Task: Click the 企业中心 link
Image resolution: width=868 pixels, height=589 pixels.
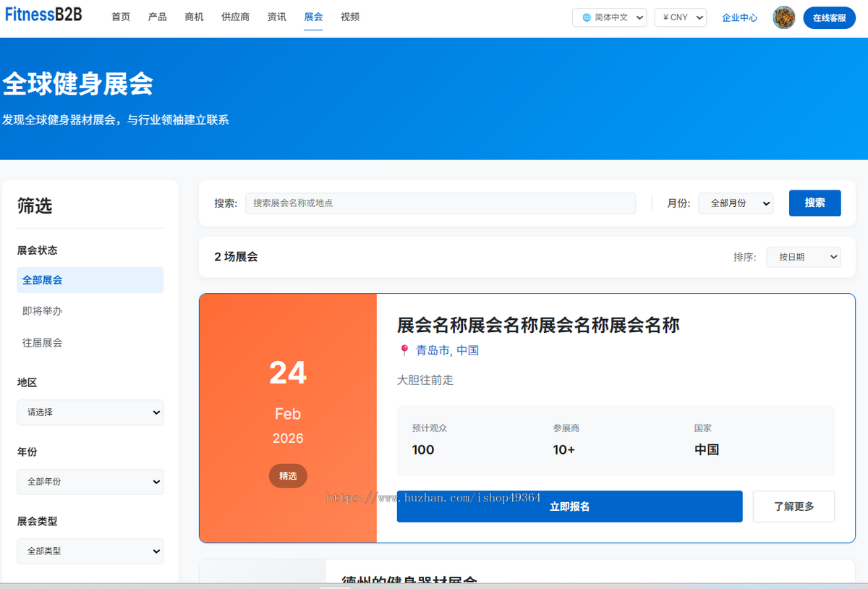Action: click(x=740, y=17)
